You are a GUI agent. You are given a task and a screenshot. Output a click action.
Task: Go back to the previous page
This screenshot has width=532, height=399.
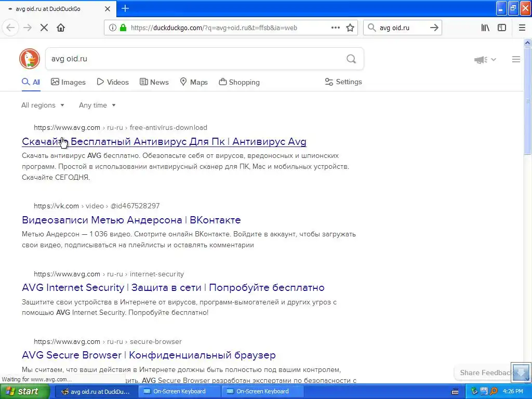pyautogui.click(x=10, y=28)
